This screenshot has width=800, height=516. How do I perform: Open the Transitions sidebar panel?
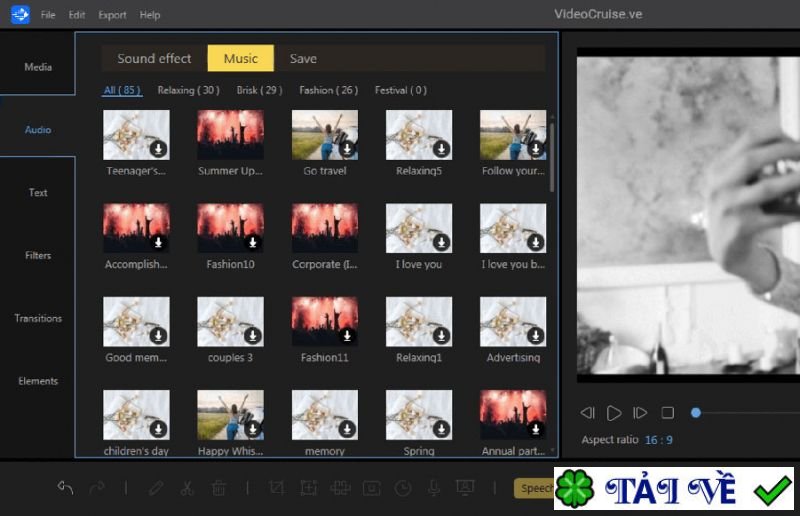pyautogui.click(x=38, y=318)
